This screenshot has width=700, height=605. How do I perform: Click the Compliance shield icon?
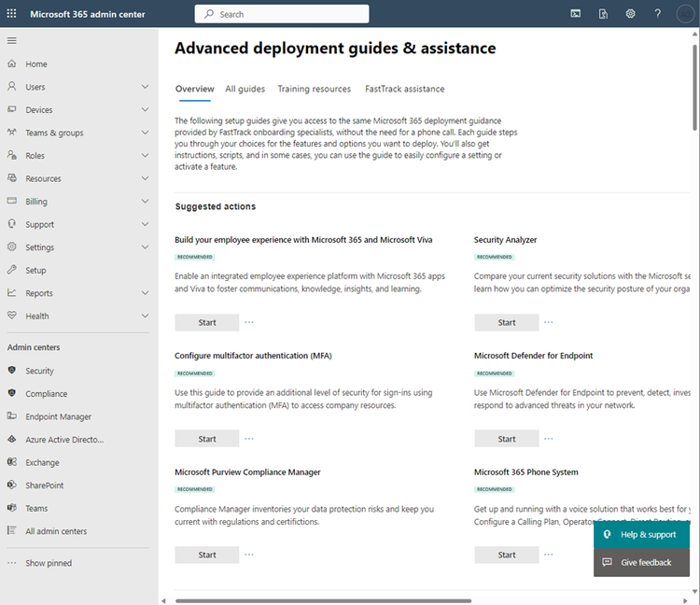coord(12,393)
